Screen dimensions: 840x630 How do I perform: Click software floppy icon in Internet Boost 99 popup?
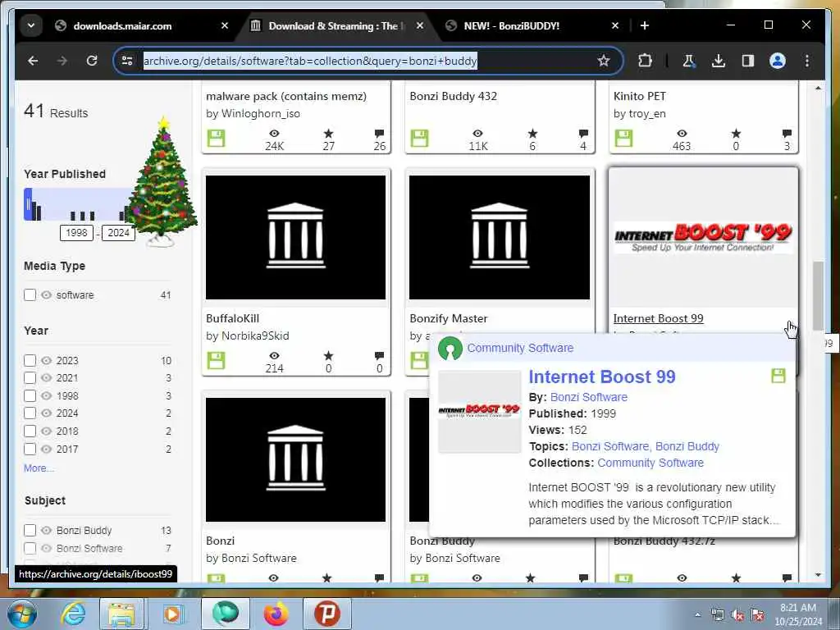click(x=778, y=376)
